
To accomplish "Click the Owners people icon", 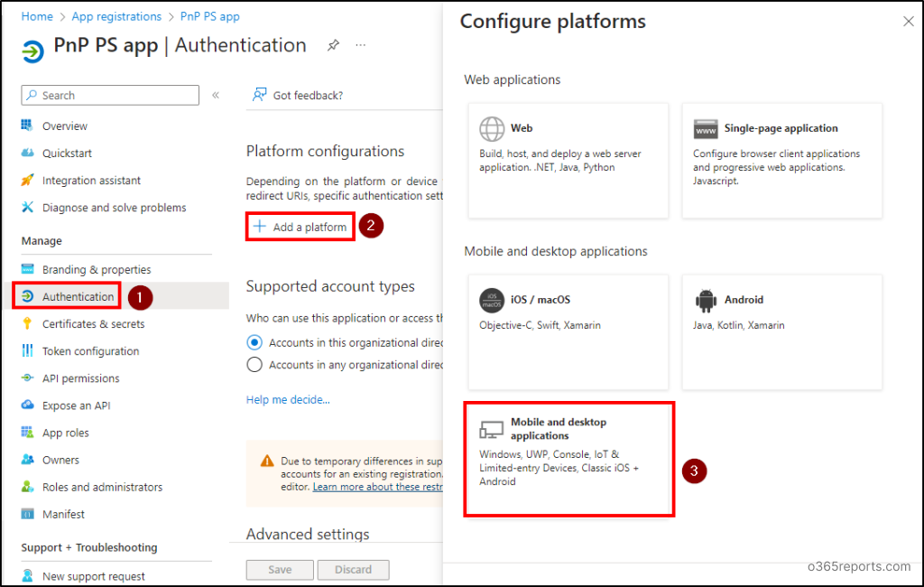I will (27, 459).
